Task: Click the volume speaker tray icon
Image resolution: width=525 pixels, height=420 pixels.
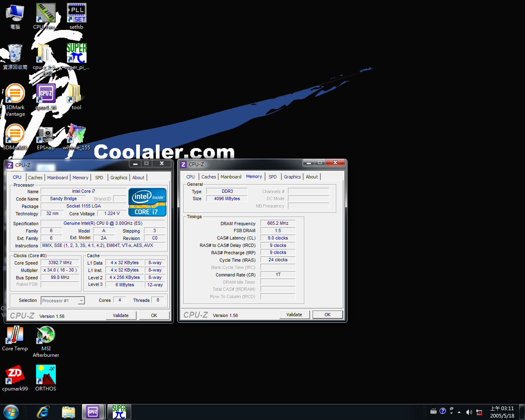Action: coord(469,412)
